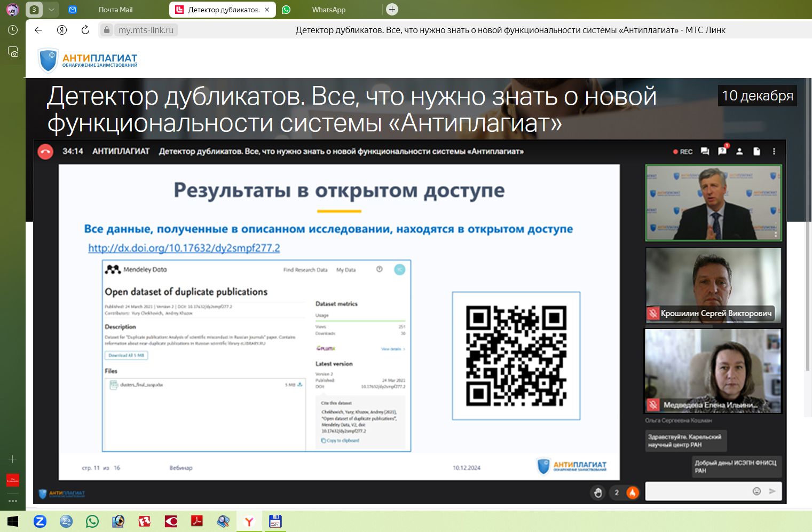Add a sidebar item with plus icon
This screenshot has height=532, width=812.
13,459
